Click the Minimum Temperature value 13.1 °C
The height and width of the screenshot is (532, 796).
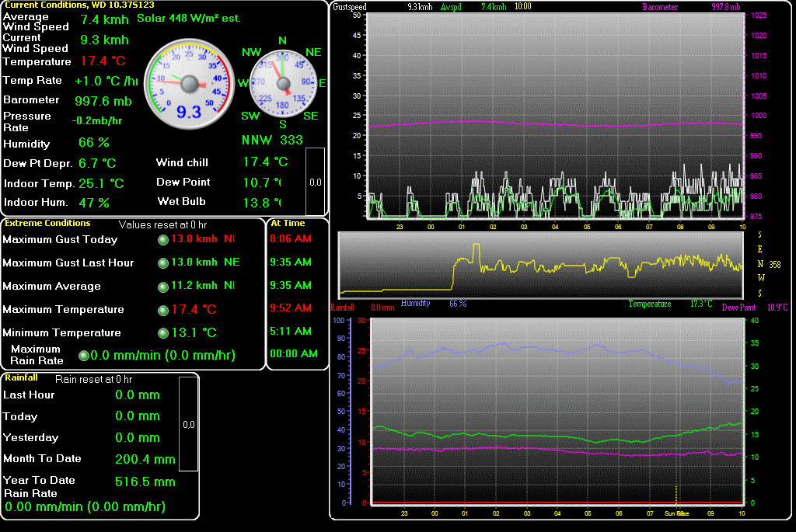[x=194, y=332]
